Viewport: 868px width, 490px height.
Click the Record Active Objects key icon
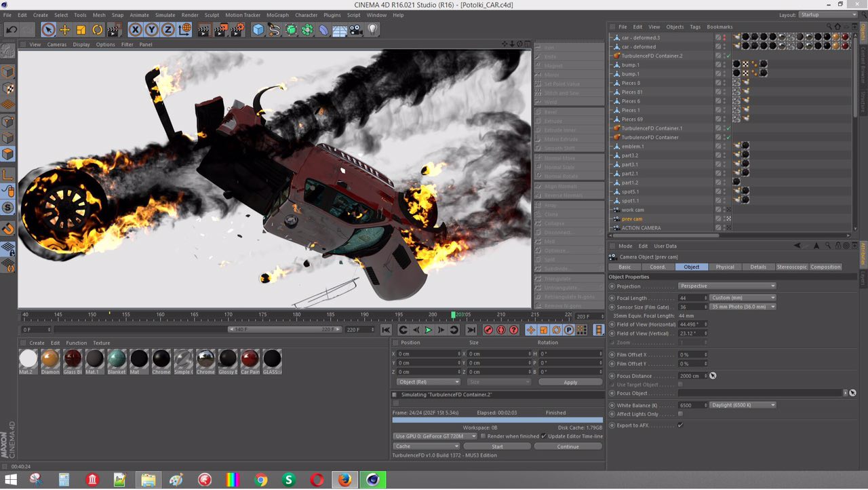[x=488, y=330]
